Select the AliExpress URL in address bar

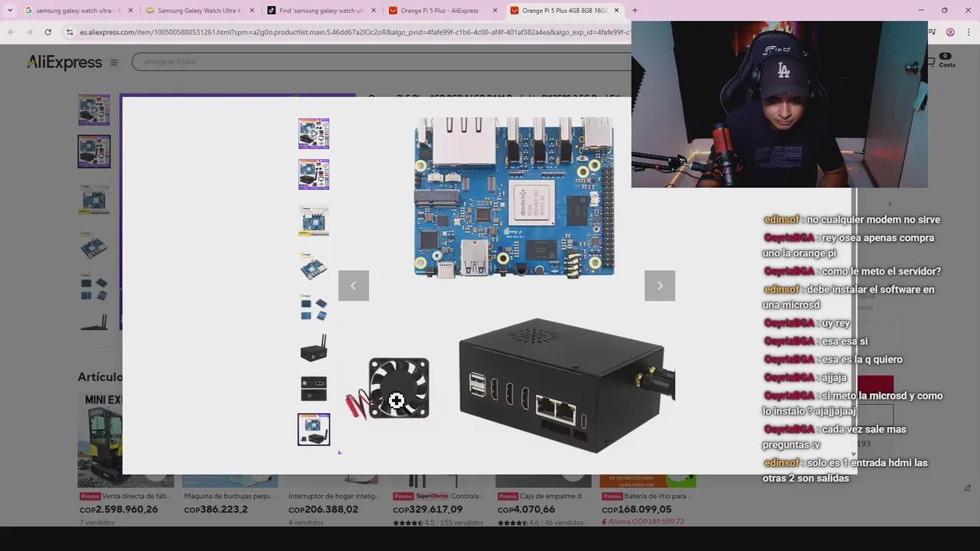(x=354, y=32)
